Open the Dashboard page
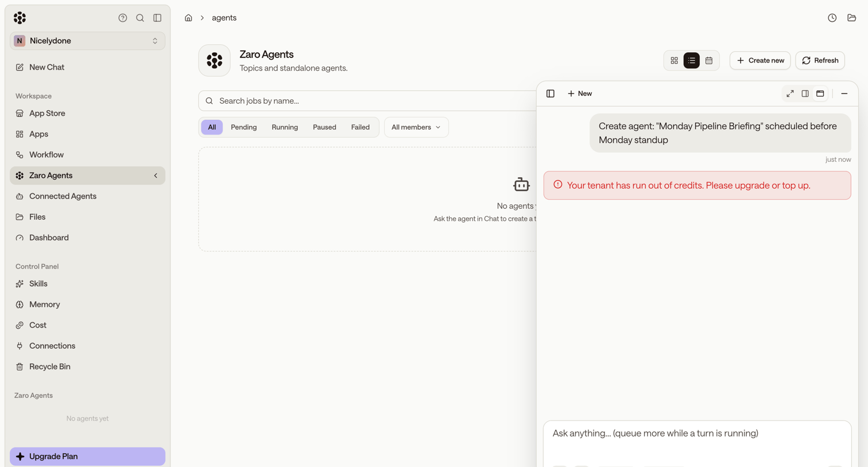 pos(87,238)
